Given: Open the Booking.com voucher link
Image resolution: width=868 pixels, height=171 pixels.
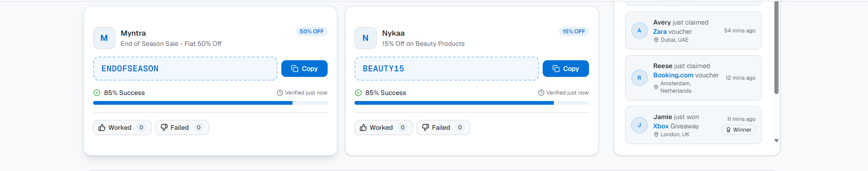Looking at the screenshot, I should coord(673,75).
